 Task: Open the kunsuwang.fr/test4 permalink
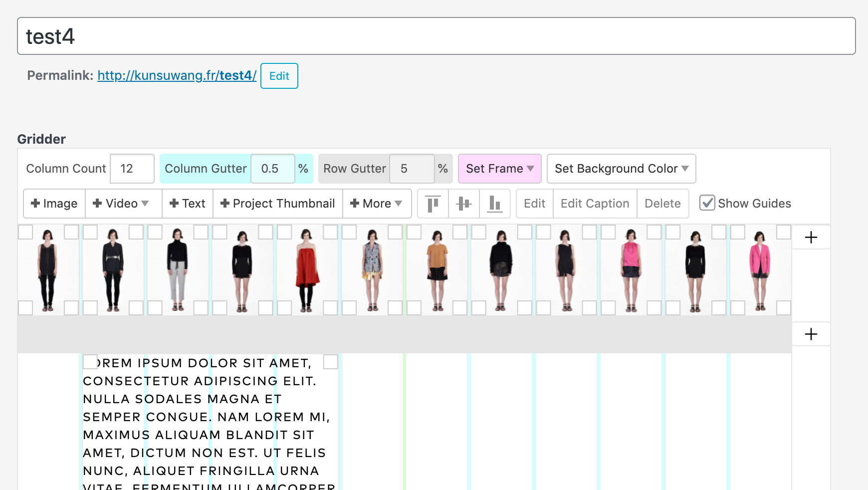coord(177,75)
